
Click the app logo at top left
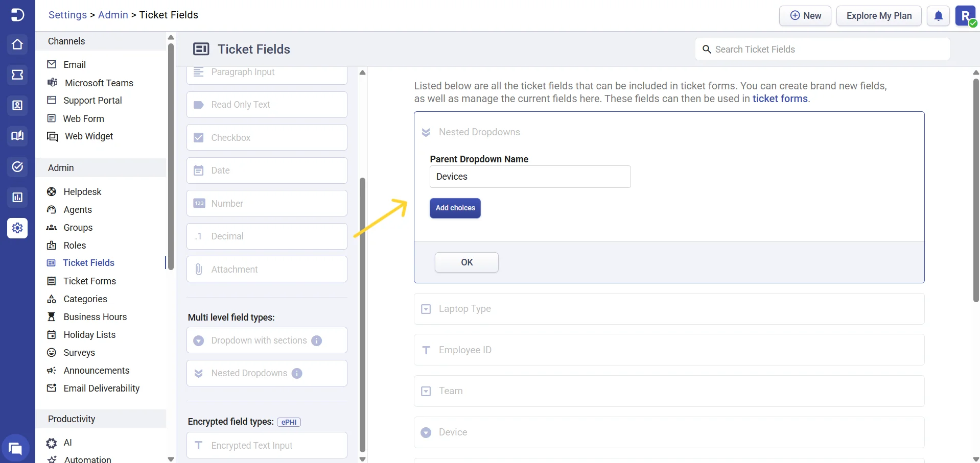coord(17,15)
